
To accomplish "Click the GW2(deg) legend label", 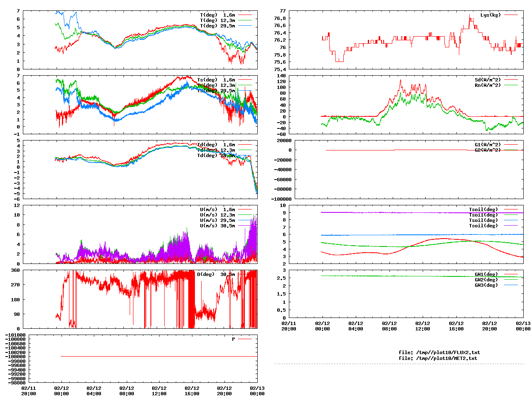I will [x=486, y=280].
